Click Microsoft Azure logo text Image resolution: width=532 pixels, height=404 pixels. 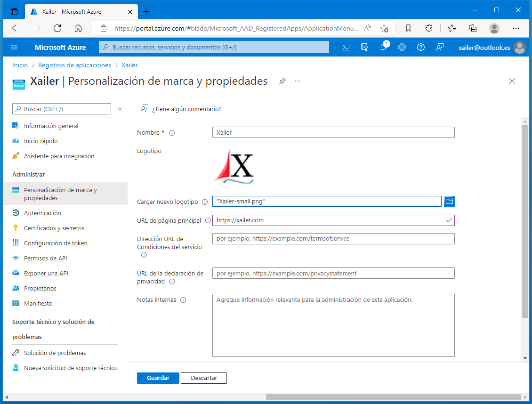(x=60, y=48)
